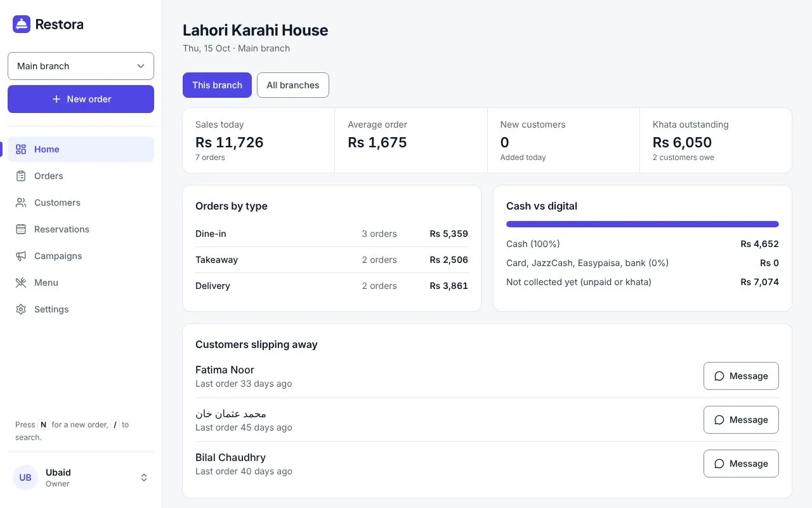
Task: Click the plus icon on New order
Action: [x=56, y=99]
